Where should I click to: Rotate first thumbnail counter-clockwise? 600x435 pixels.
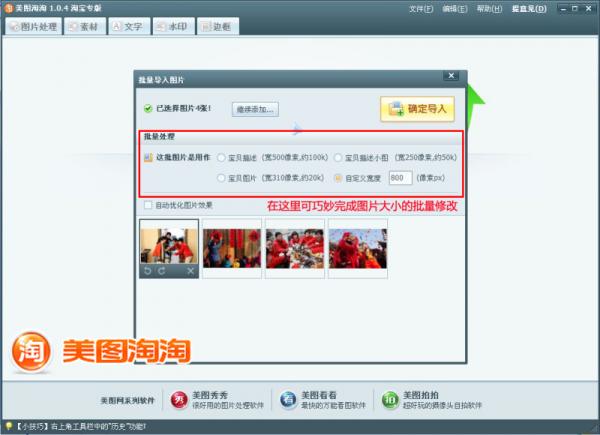click(146, 270)
